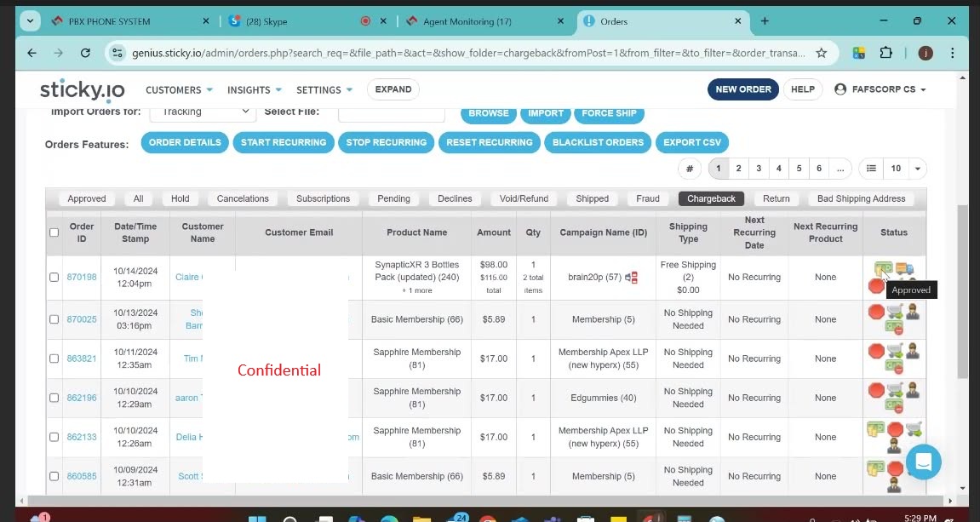This screenshot has height=522, width=980.
Task: Click the coins money icon for order 862133
Action: [875, 429]
